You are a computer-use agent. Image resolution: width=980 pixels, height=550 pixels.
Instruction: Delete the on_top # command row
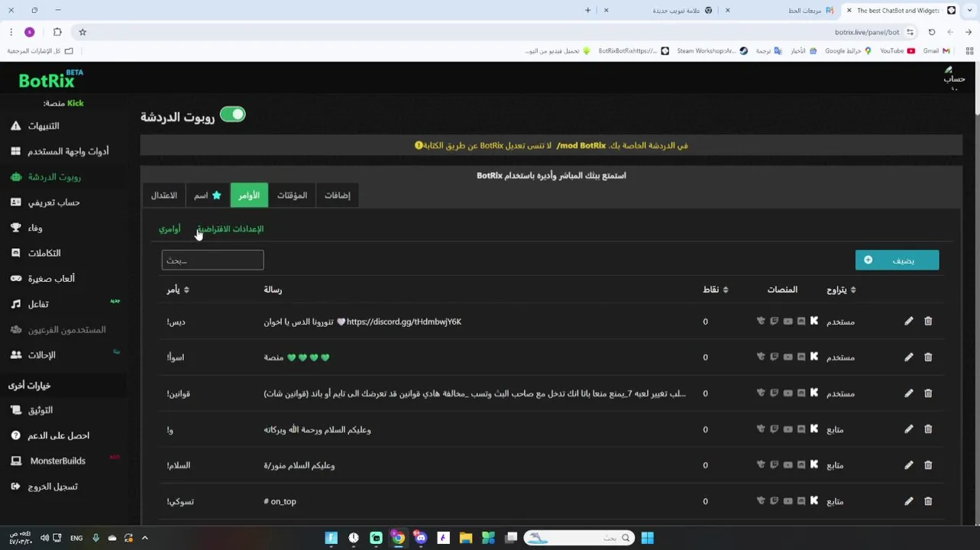pyautogui.click(x=928, y=501)
